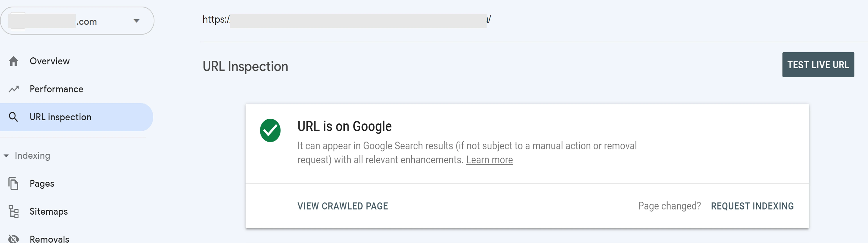Click the green checkmark status icon

click(270, 130)
